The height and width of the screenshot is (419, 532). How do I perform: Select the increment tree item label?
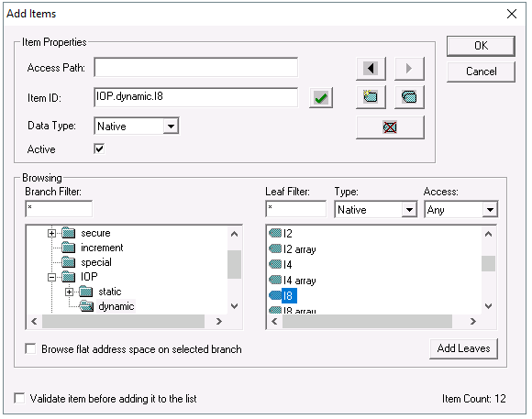point(102,248)
